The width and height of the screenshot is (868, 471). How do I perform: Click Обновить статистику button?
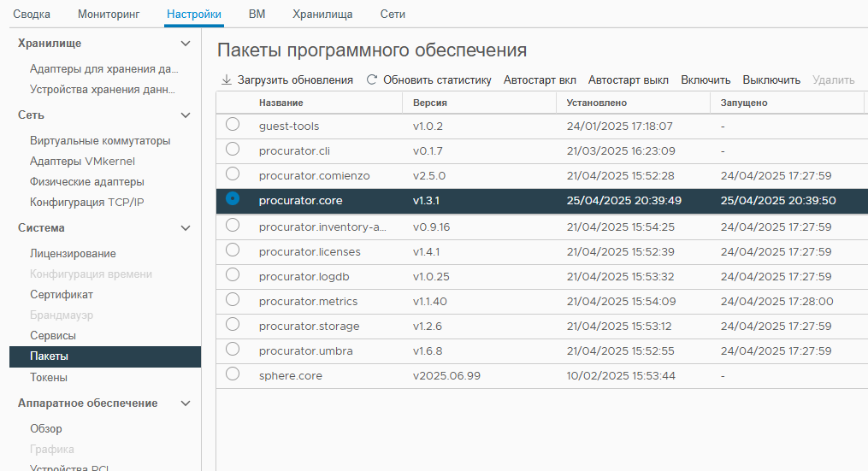429,79
